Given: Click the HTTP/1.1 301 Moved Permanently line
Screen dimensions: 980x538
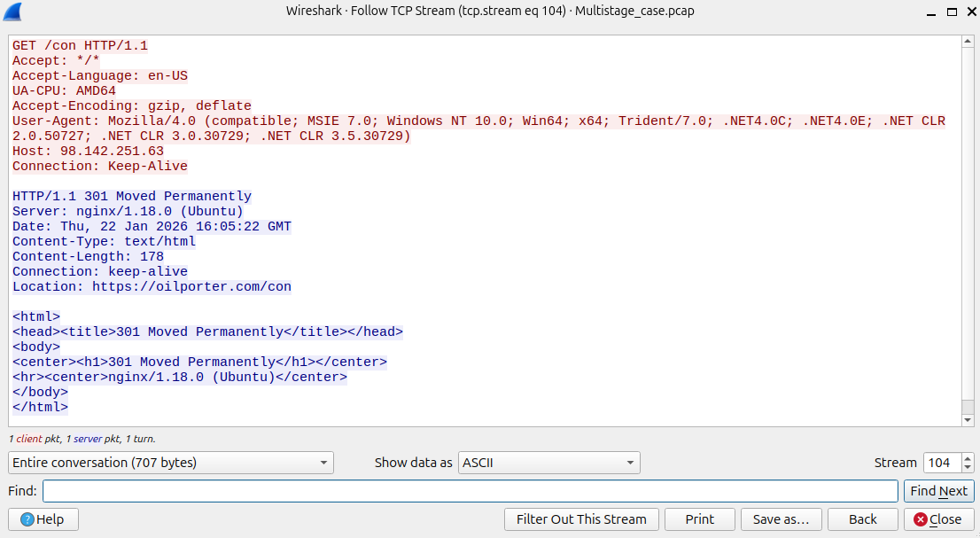Looking at the screenshot, I should click(x=132, y=196).
